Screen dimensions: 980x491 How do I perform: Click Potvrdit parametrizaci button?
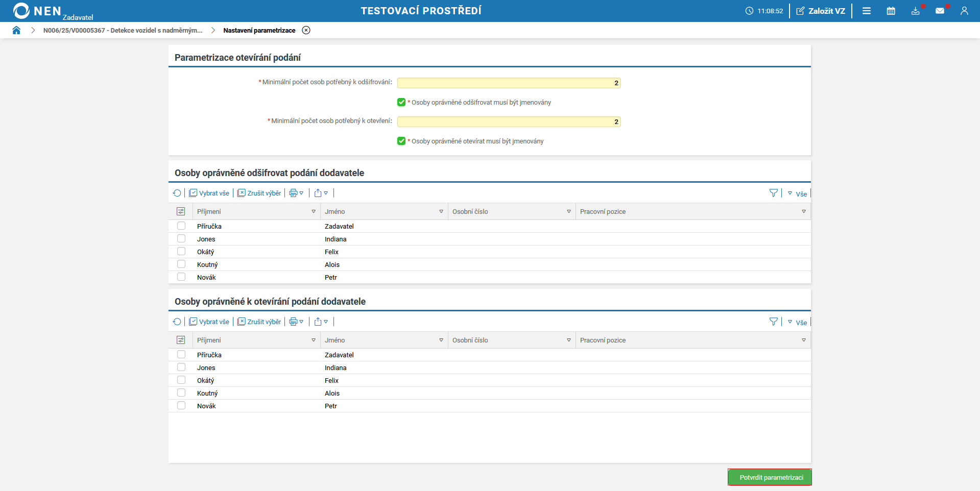[x=770, y=477]
